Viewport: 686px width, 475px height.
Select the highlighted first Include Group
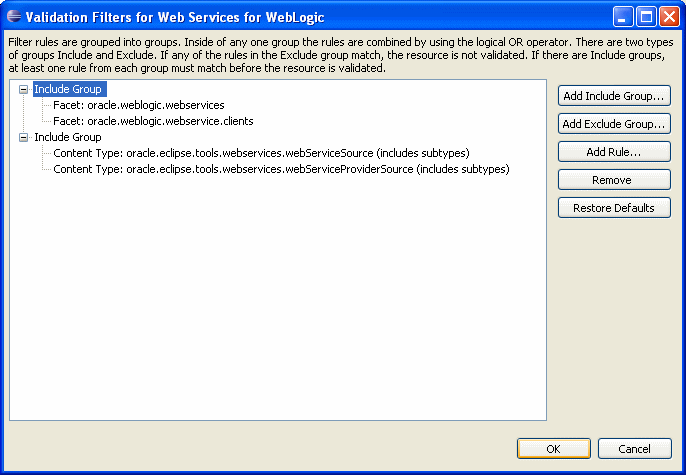point(70,89)
